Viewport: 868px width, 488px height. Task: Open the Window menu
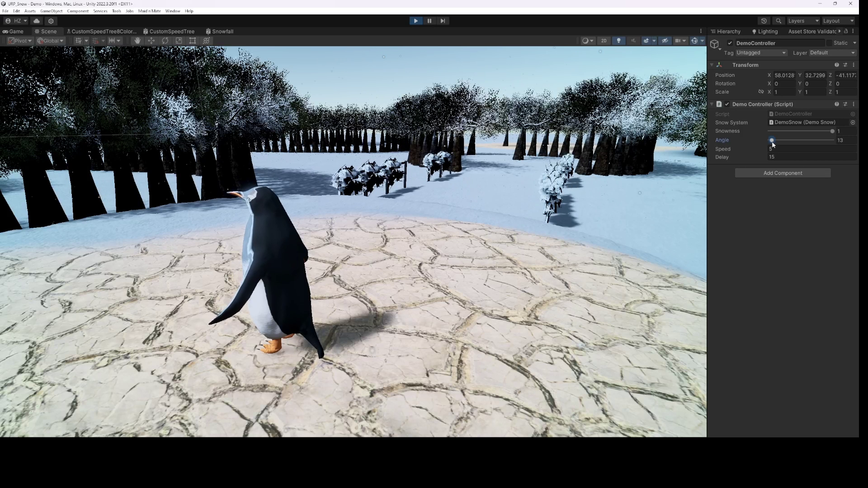(x=173, y=11)
